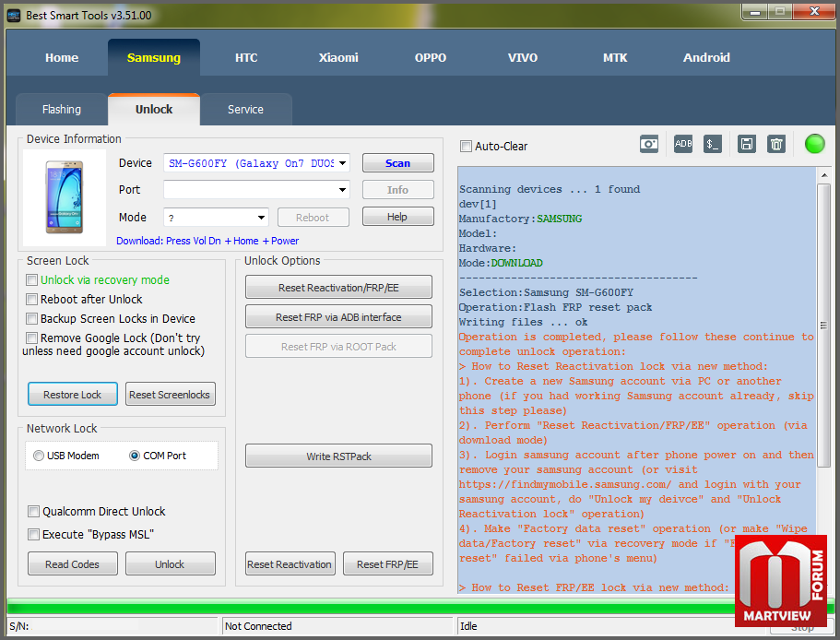Image resolution: width=840 pixels, height=640 pixels.
Task: Open the command shell icon
Action: [x=712, y=144]
